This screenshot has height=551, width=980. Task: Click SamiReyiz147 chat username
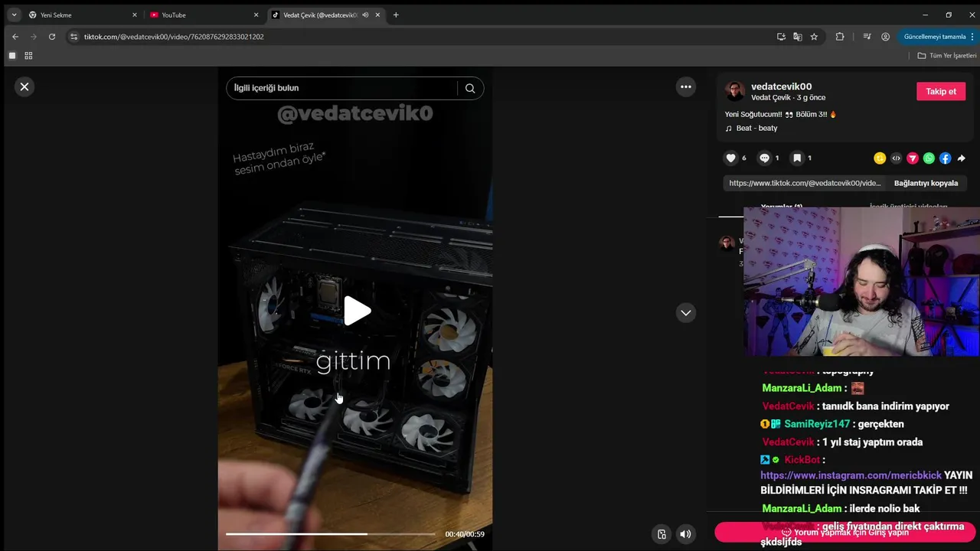coord(817,424)
